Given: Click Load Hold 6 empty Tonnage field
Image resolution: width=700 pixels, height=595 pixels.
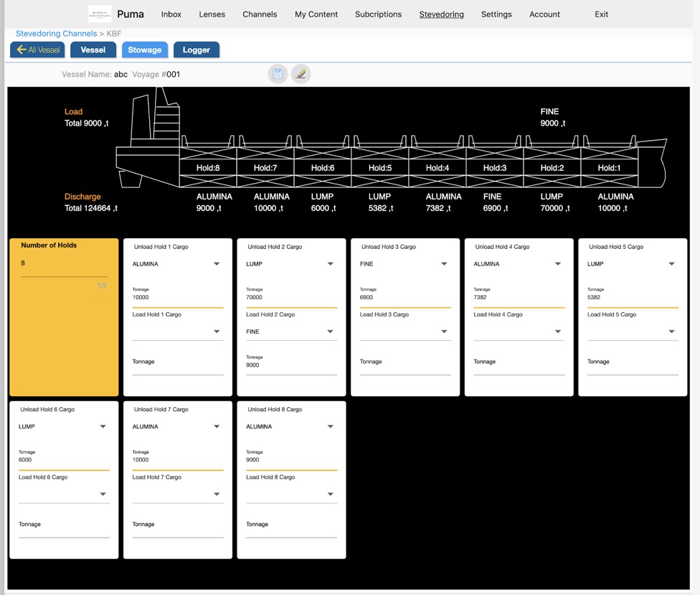Looking at the screenshot, I should 65,527.
